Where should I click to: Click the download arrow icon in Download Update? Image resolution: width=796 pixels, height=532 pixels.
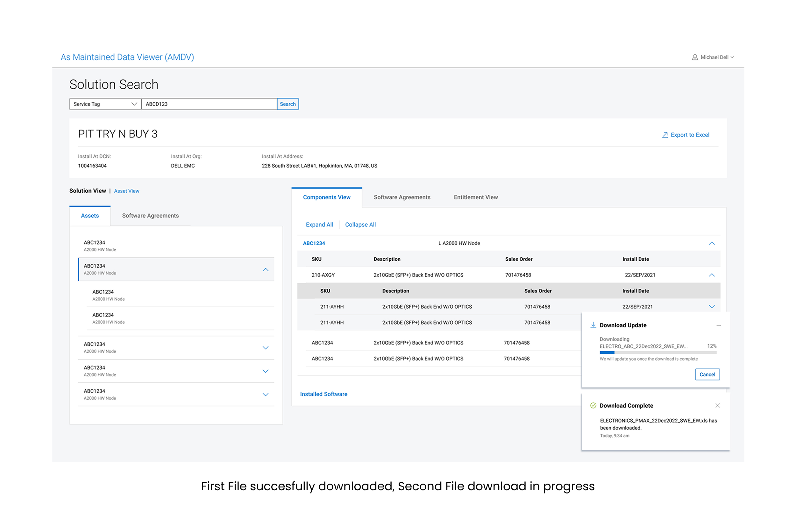coord(593,325)
